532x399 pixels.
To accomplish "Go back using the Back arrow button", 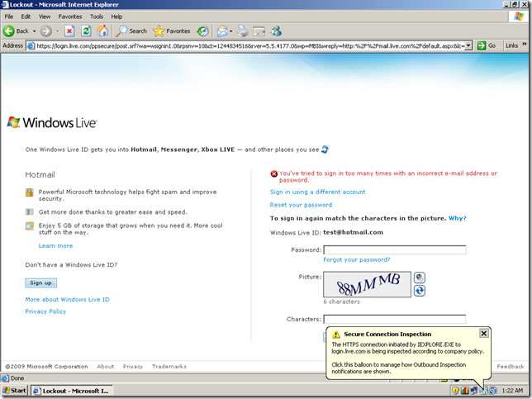I will (16, 31).
